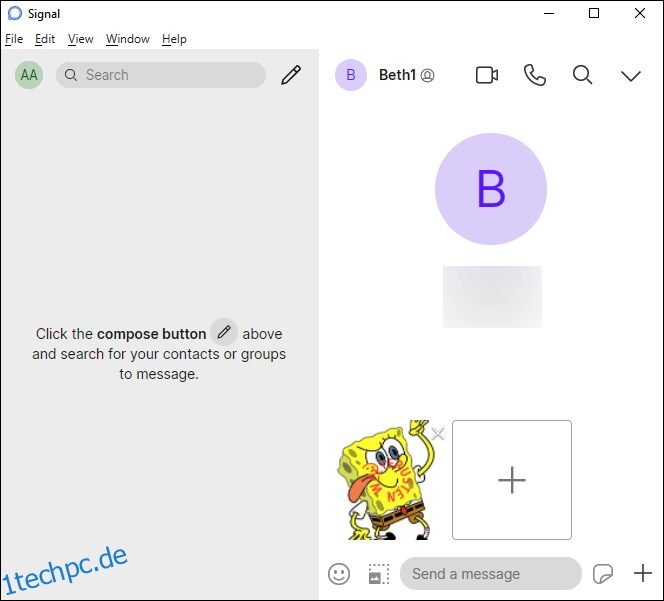The width and height of the screenshot is (664, 601).
Task: Expand the conversation options chevron
Action: (x=631, y=76)
